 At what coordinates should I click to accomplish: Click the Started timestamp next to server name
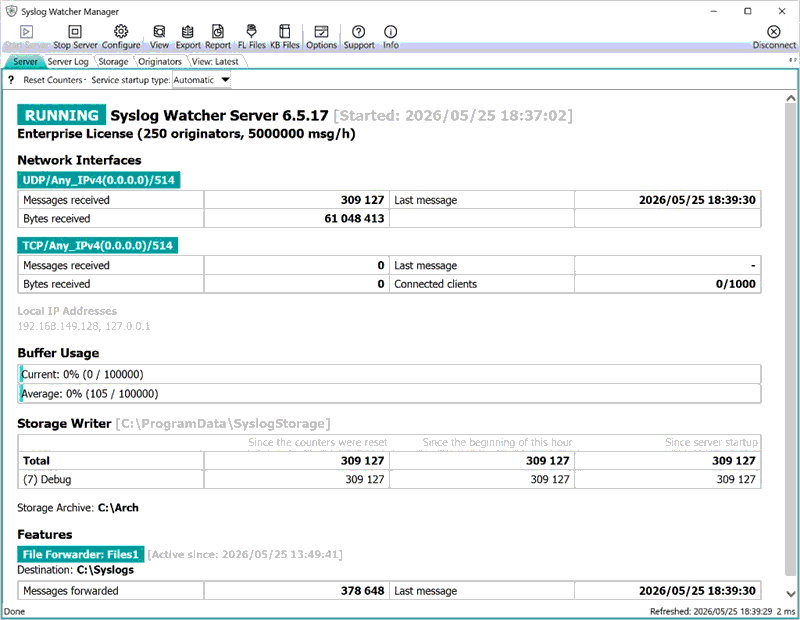[453, 116]
